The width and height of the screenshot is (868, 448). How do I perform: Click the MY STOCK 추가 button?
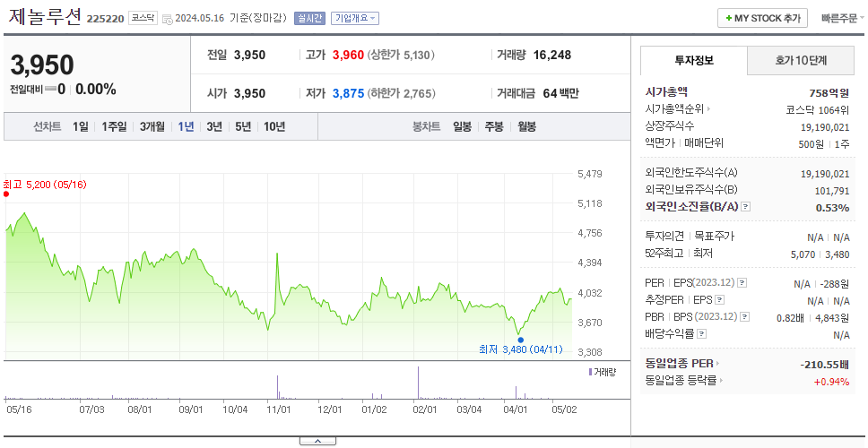click(x=762, y=18)
